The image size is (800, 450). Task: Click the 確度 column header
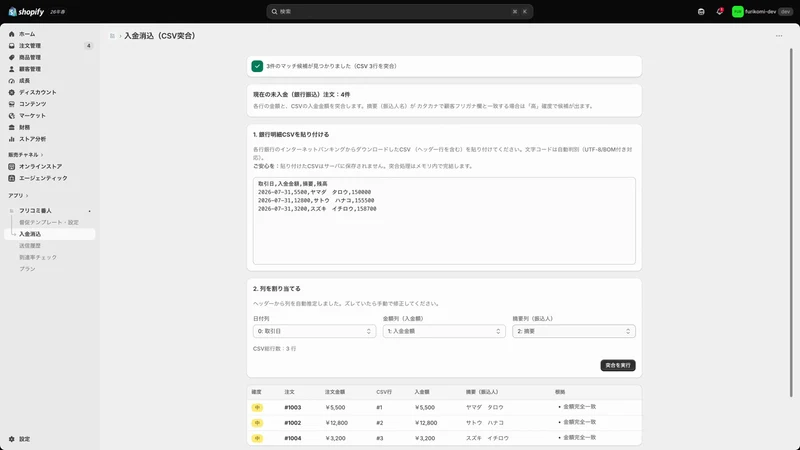pyautogui.click(x=257, y=392)
